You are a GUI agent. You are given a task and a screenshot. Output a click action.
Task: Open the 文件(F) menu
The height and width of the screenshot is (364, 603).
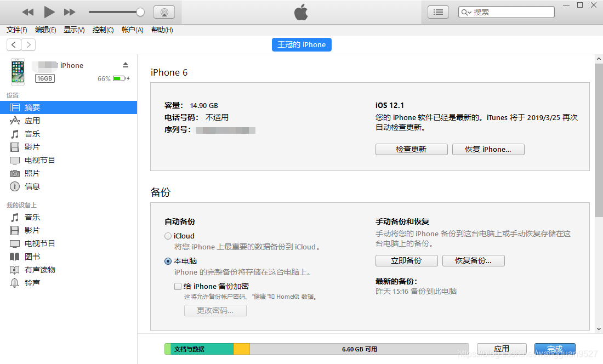[x=17, y=30]
